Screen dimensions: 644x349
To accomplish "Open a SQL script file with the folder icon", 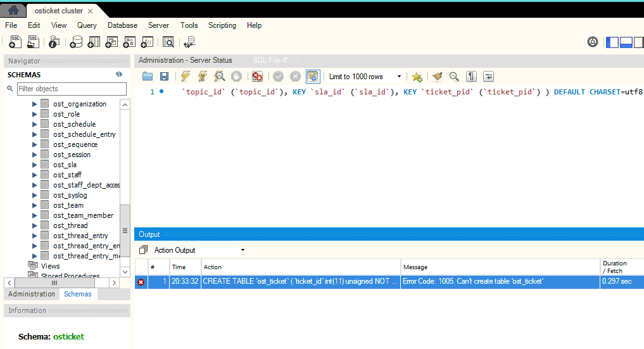I will click(148, 77).
